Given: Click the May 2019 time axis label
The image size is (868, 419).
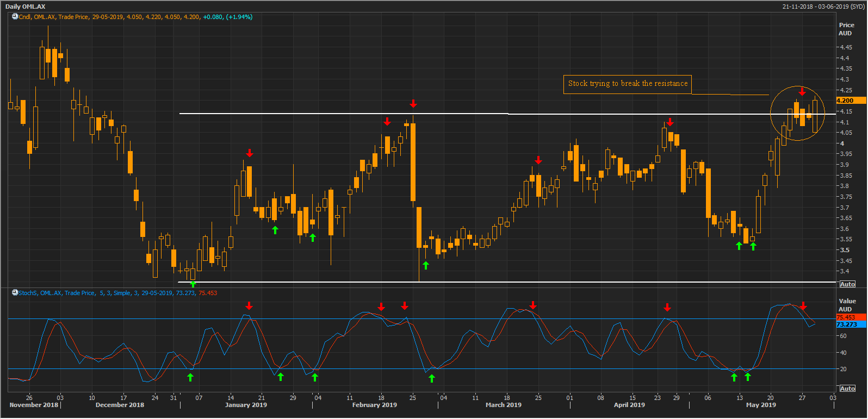Looking at the screenshot, I should 761,405.
